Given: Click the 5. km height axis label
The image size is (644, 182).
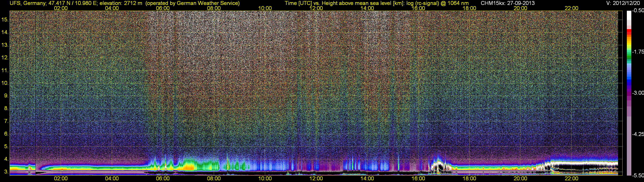Looking at the screenshot, I should click(6, 146).
